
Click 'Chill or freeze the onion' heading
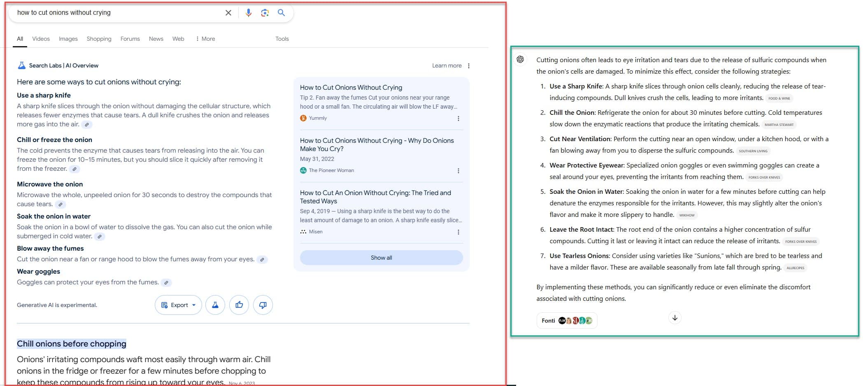54,140
